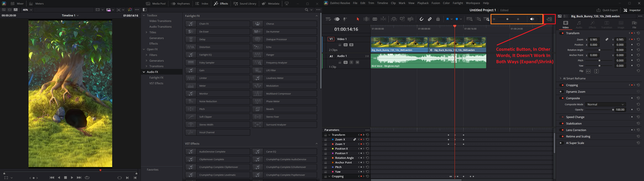
Task: Toggle Linked Selection chain icon
Action: [430, 19]
